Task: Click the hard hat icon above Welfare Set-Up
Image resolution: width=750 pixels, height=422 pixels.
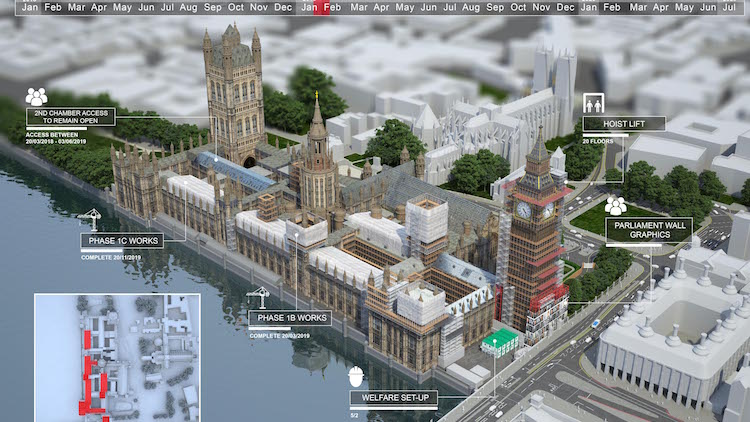Action: 356,378
